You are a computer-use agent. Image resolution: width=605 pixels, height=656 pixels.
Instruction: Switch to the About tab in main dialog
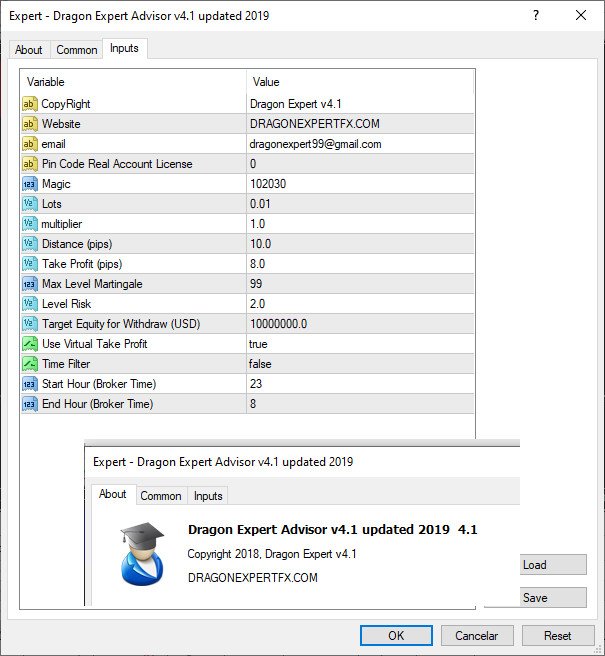coord(29,50)
